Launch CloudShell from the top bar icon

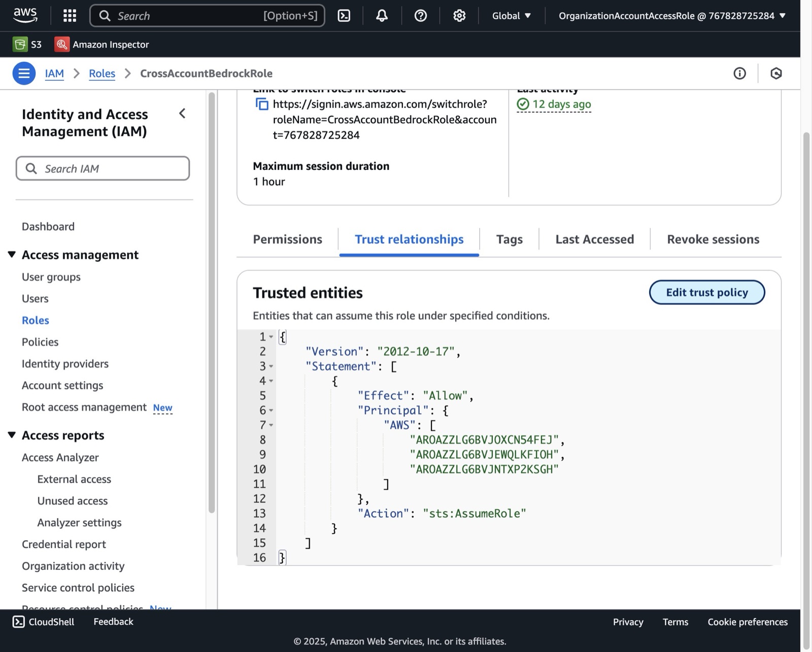click(x=344, y=16)
